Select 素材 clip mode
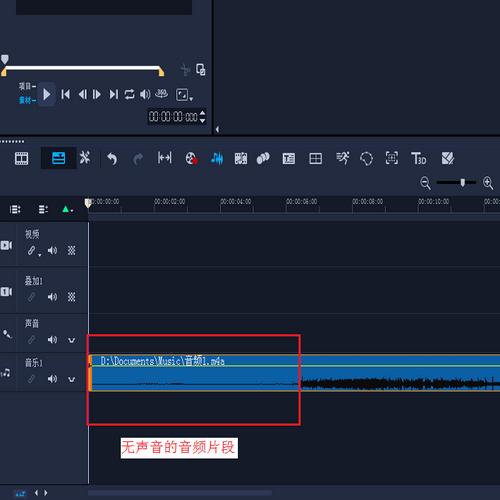 [x=27, y=100]
